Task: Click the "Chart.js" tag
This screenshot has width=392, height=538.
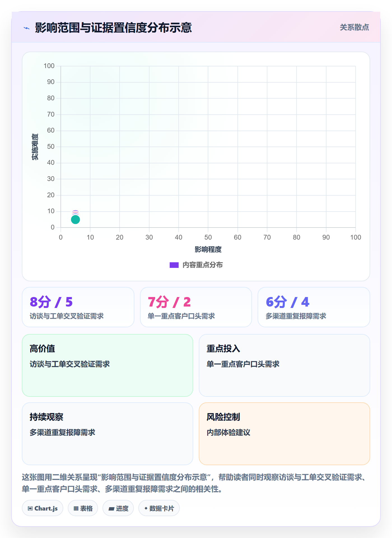Action: coord(43,508)
